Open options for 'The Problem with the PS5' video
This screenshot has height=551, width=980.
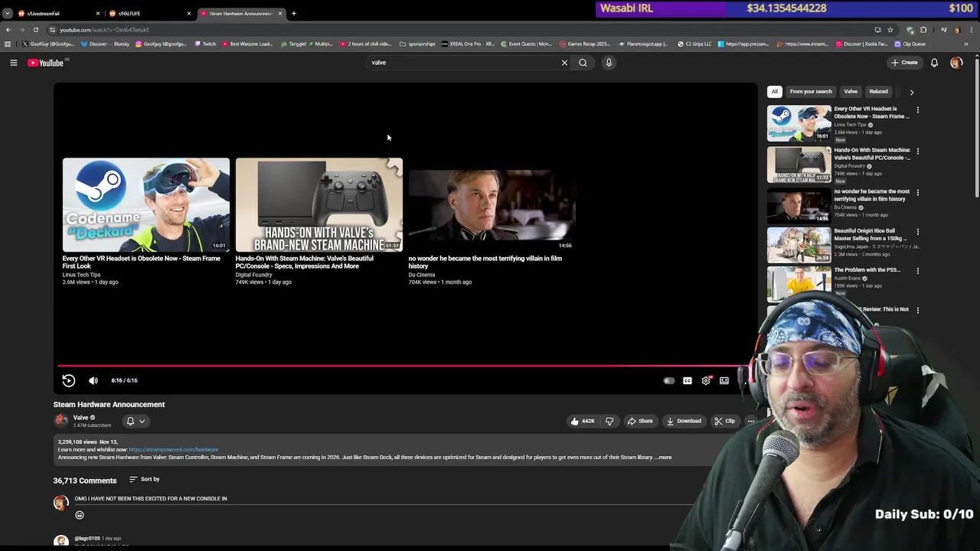pos(917,271)
